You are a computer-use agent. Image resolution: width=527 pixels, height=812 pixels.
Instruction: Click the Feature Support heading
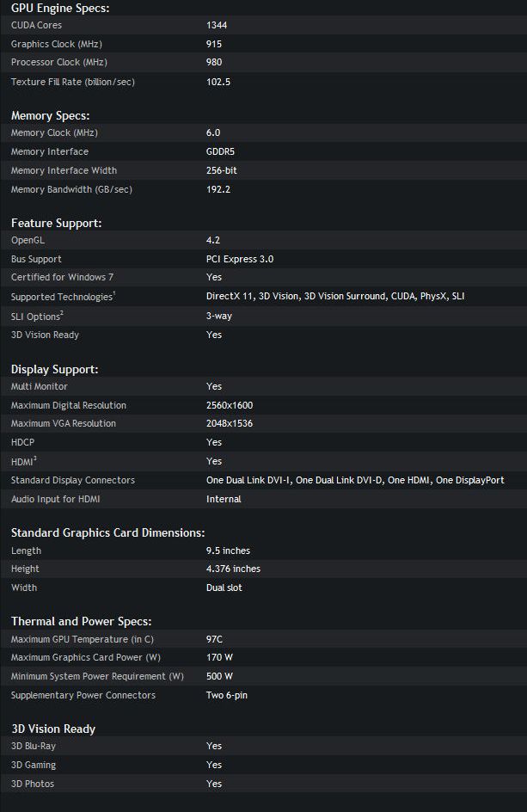tap(57, 223)
